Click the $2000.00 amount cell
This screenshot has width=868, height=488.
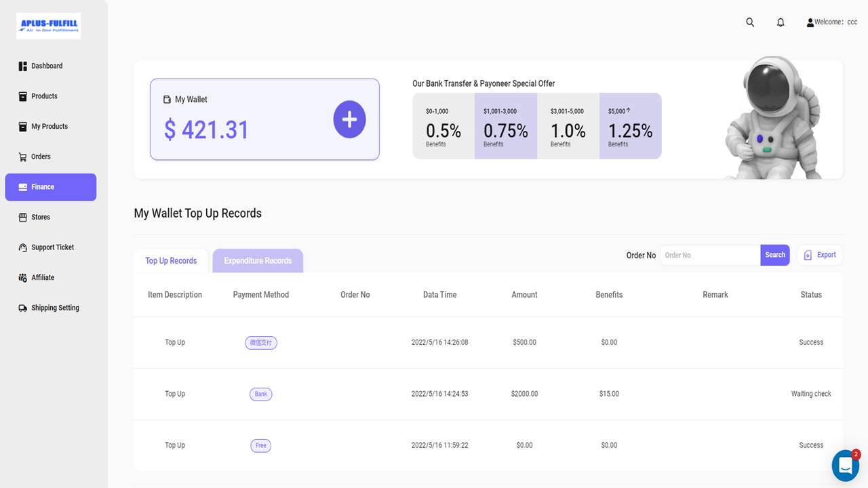point(525,394)
